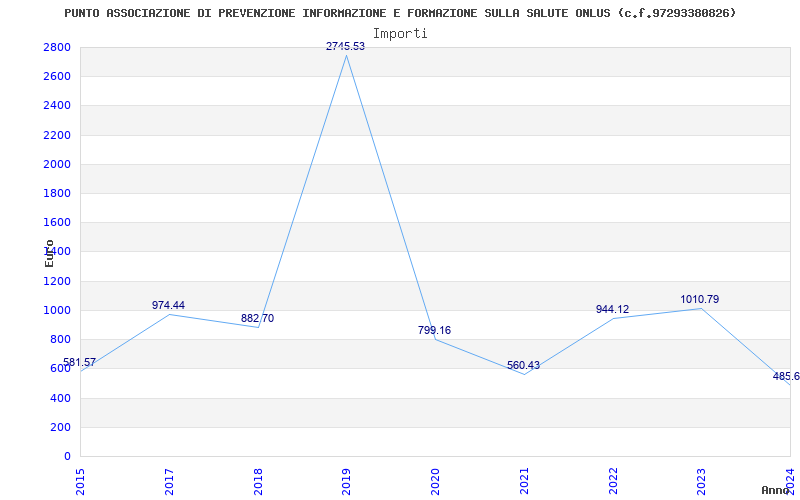The image size is (800, 500).
Task: Click the 1600 y-axis tick label
Action: coord(57,222)
